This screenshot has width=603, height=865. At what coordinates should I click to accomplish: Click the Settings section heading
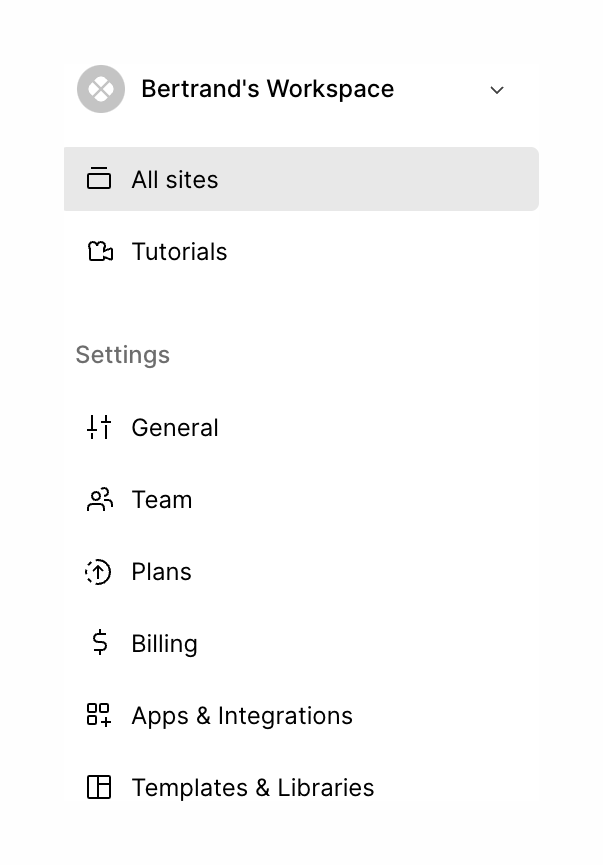(x=122, y=354)
